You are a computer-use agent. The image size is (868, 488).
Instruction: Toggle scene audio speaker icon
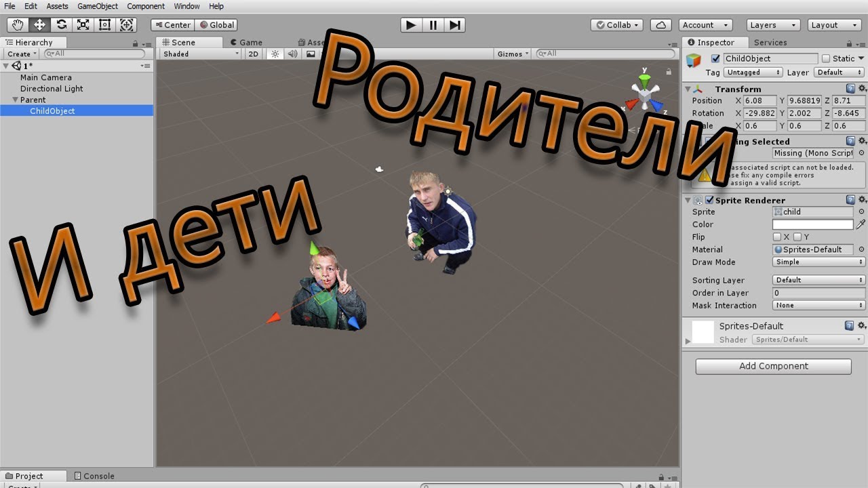(293, 54)
